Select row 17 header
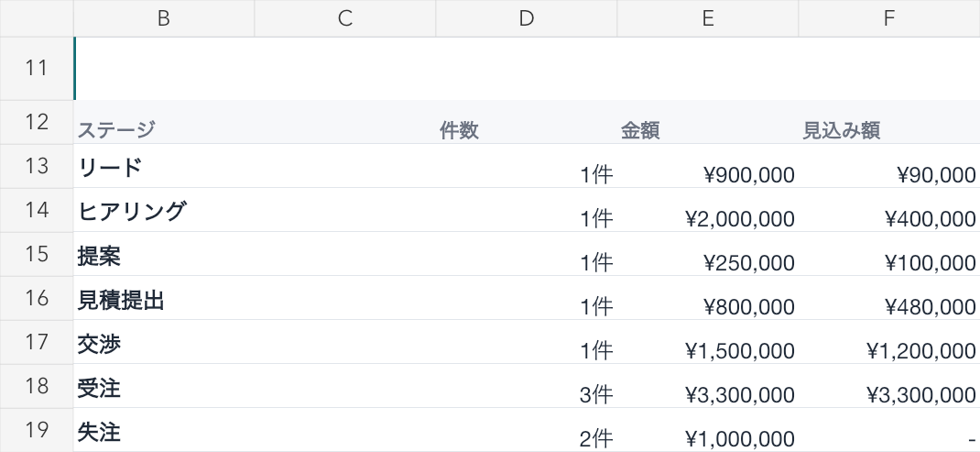The width and height of the screenshot is (980, 452). tap(37, 342)
